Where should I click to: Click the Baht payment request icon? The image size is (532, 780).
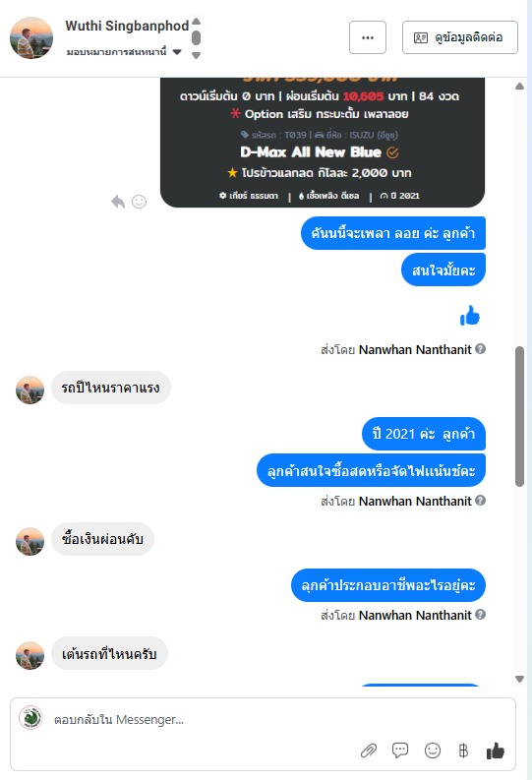pyautogui.click(x=463, y=750)
